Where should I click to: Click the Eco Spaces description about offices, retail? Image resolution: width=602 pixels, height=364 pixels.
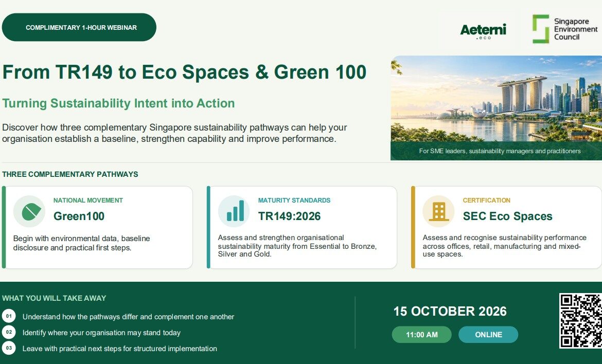point(504,245)
